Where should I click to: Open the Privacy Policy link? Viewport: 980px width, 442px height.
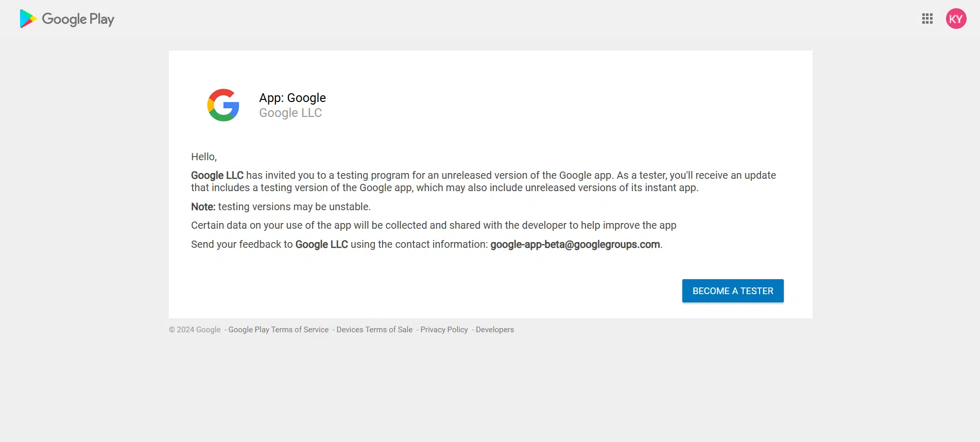click(x=444, y=330)
